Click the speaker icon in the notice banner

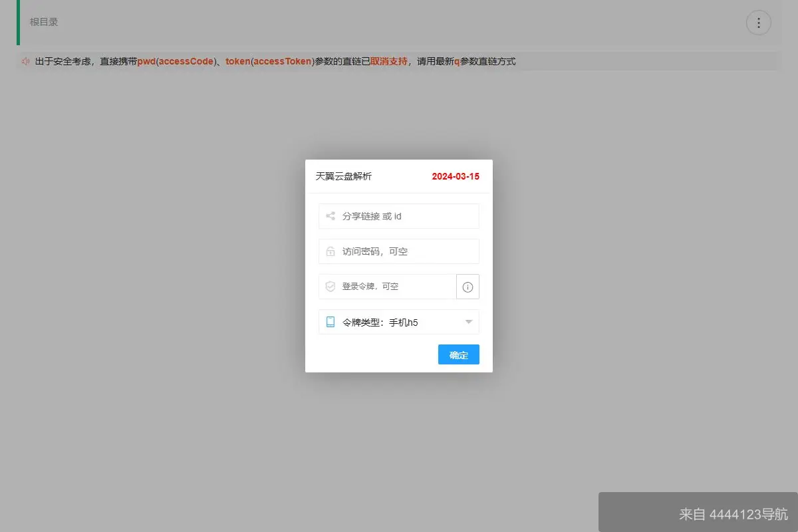point(25,61)
